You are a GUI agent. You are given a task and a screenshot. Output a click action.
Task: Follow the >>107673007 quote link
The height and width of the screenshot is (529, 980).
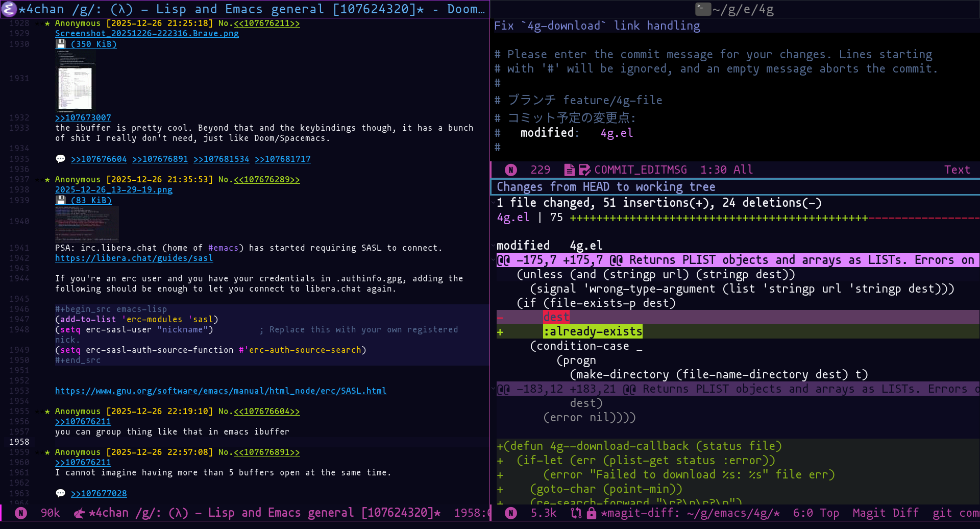pos(83,118)
